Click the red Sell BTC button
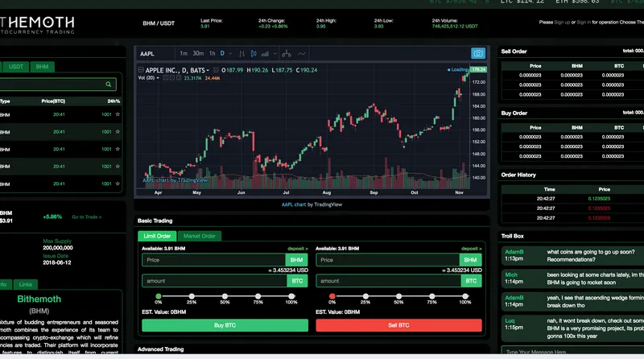This screenshot has width=644, height=359. coord(398,325)
